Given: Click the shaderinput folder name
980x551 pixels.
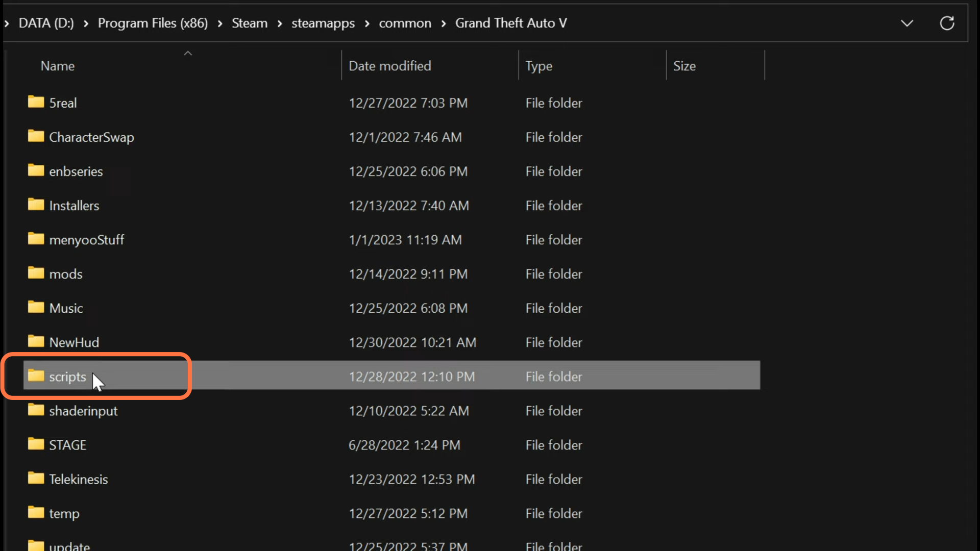Looking at the screenshot, I should point(83,411).
